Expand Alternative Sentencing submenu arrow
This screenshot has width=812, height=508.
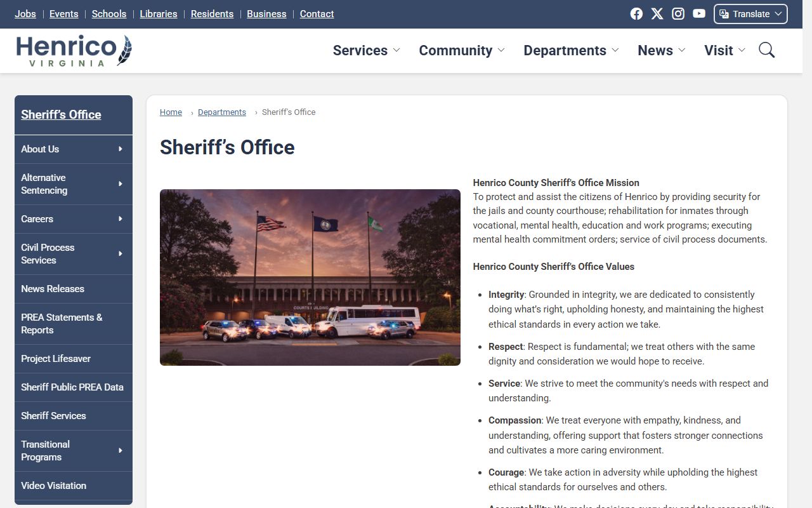click(120, 184)
